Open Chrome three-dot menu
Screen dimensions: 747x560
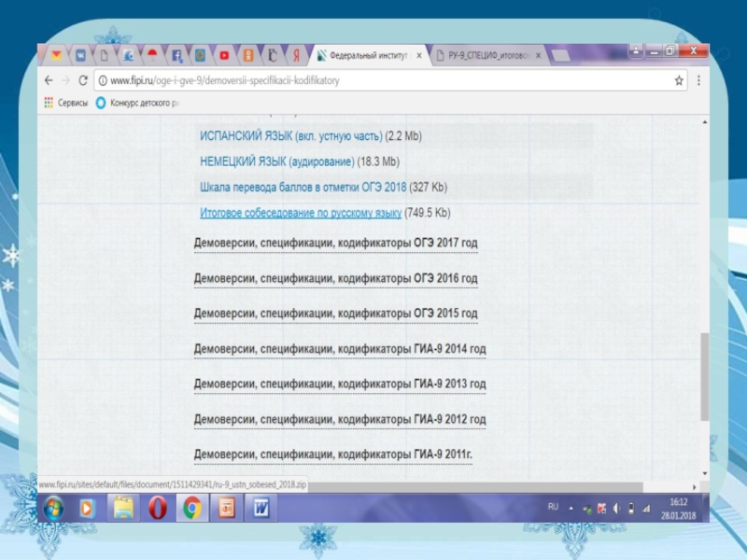[698, 80]
